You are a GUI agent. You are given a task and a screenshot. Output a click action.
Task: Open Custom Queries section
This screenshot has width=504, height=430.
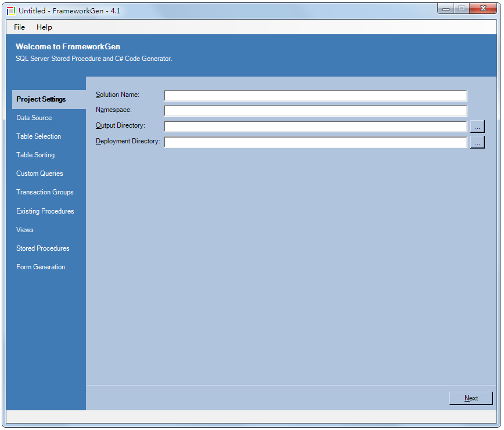coord(39,174)
